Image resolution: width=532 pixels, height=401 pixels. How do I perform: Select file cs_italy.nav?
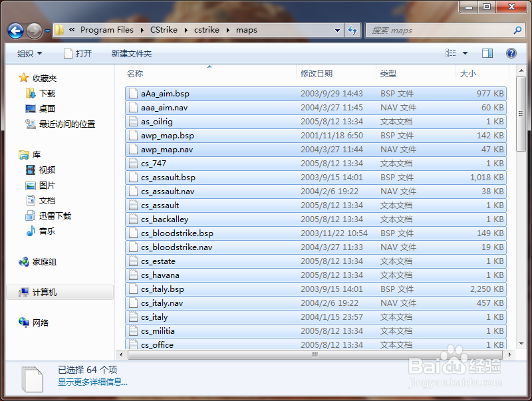point(316,303)
